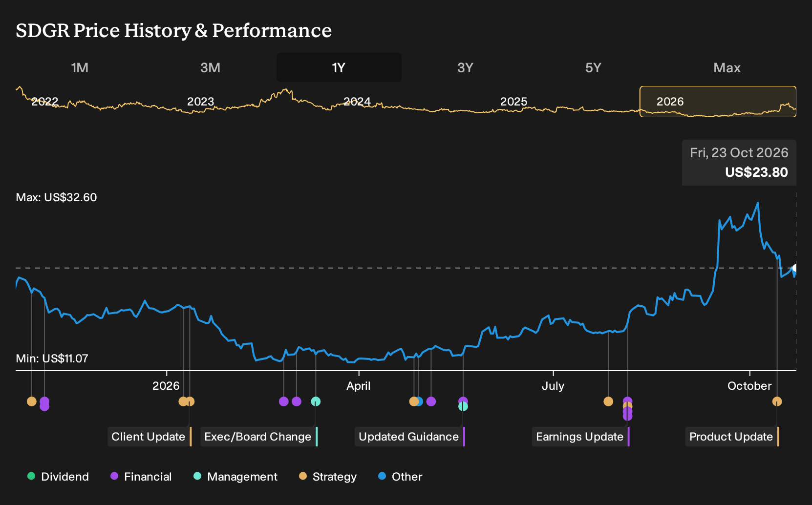This screenshot has height=505, width=812.
Task: Choose the 5Y time range
Action: (x=593, y=67)
